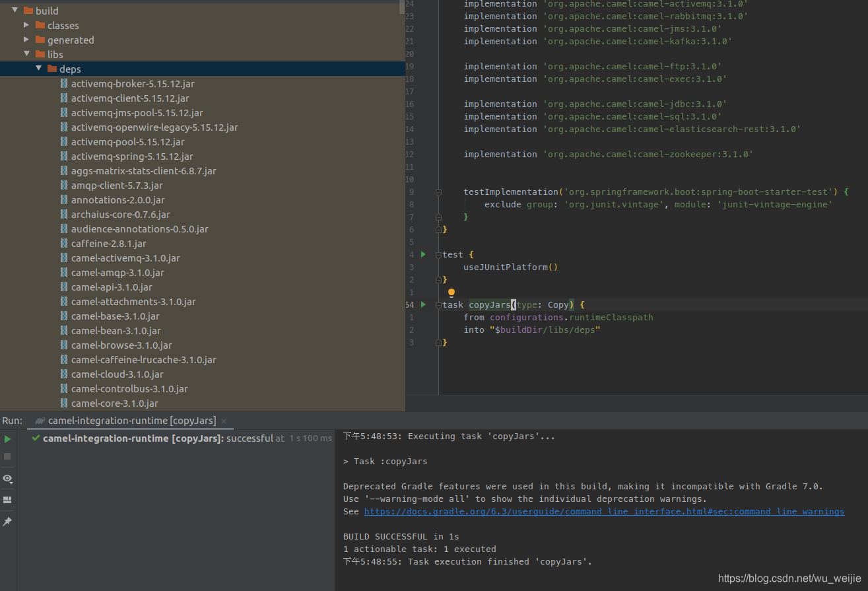Select camel-base-3.1.0.jar file
868x591 pixels.
pyautogui.click(x=116, y=316)
